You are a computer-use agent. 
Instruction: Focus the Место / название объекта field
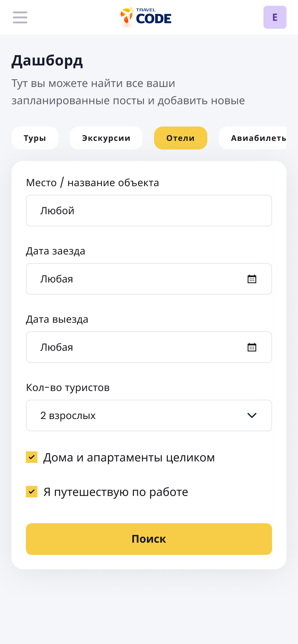149,211
